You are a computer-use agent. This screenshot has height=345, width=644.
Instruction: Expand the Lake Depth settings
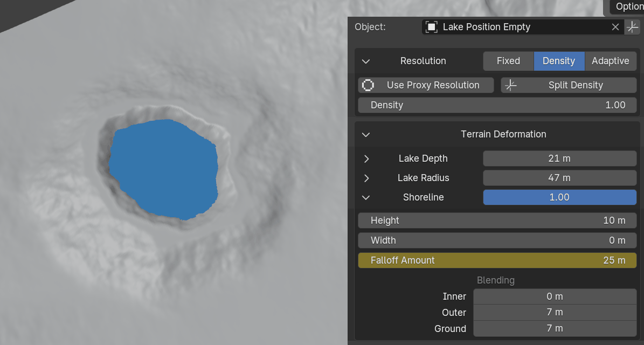tap(366, 158)
